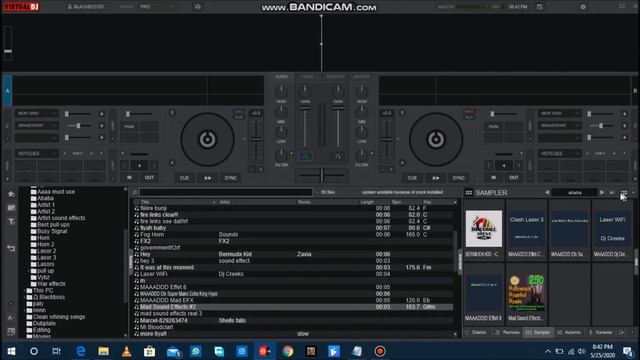Open right deck Brakestart effect dropdown
Viewport: 640px width, 360px height.
point(559,125)
